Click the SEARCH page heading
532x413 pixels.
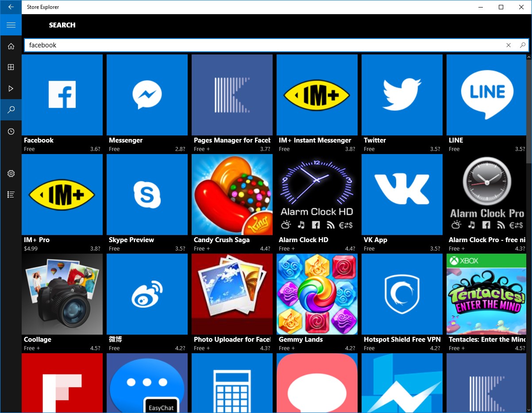tap(62, 25)
